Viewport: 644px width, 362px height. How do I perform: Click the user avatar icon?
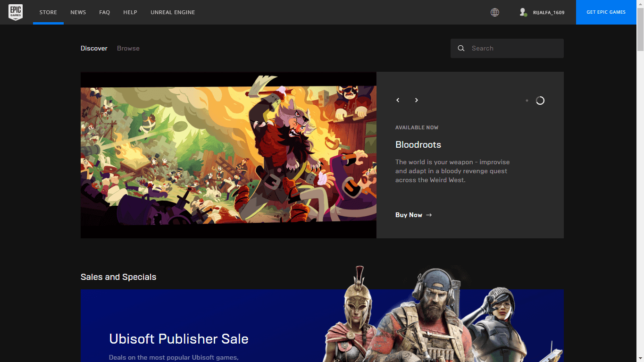coord(523,12)
